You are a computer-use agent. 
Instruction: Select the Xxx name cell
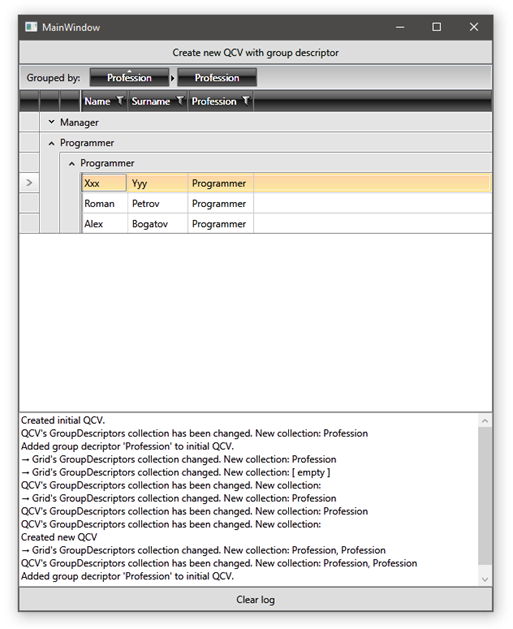[x=104, y=183]
